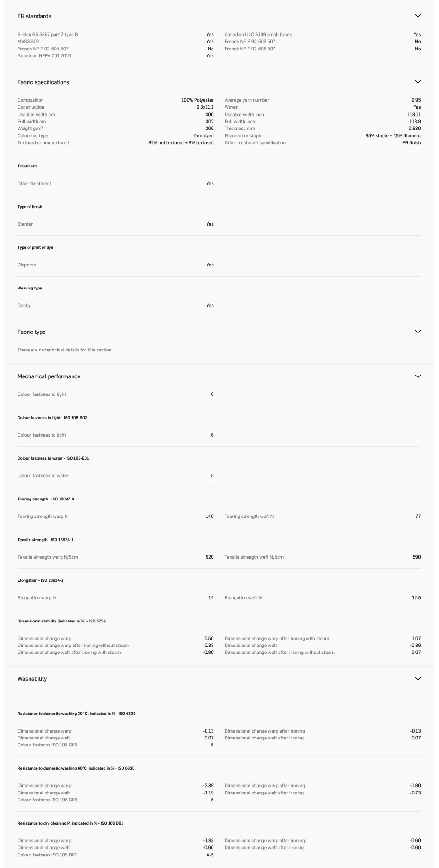Click the 100% Polyester composition value
The image size is (439, 868).
click(197, 100)
